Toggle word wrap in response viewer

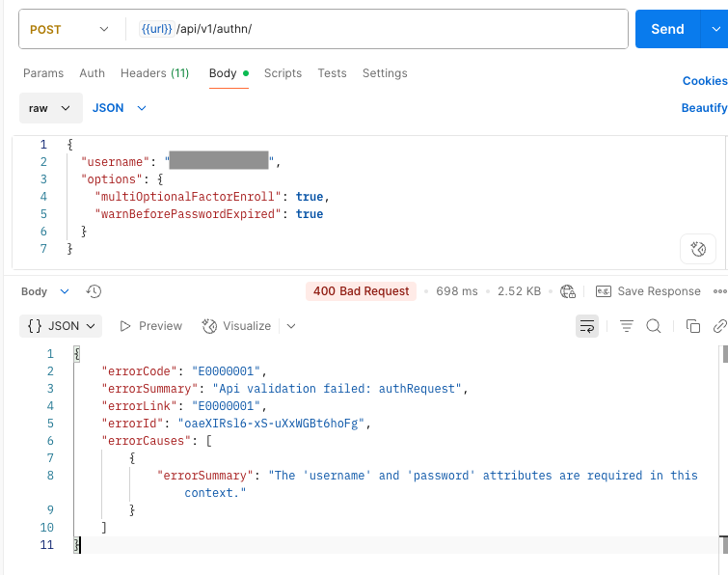pos(587,326)
